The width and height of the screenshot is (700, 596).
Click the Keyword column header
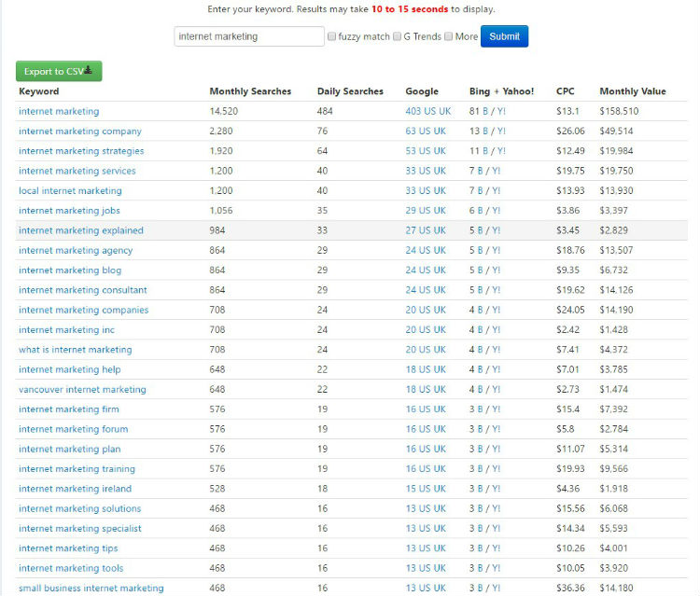[39, 91]
